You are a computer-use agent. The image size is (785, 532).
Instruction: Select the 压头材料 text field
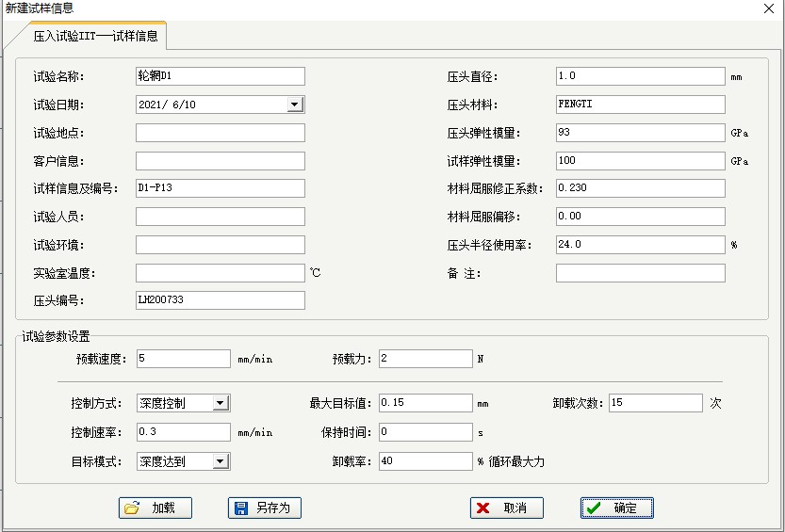tap(640, 105)
